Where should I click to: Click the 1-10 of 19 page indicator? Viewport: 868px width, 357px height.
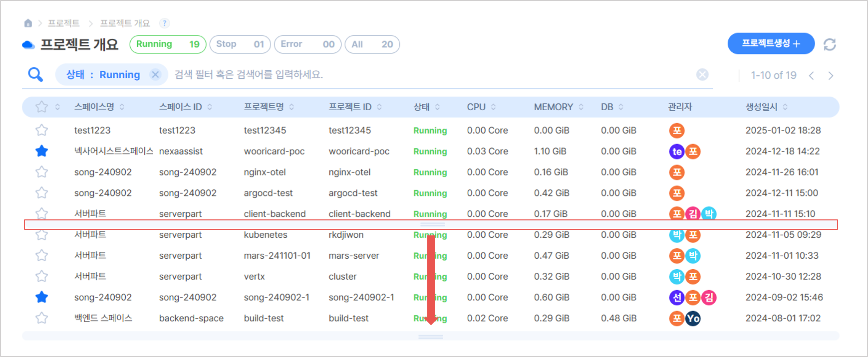pos(774,75)
